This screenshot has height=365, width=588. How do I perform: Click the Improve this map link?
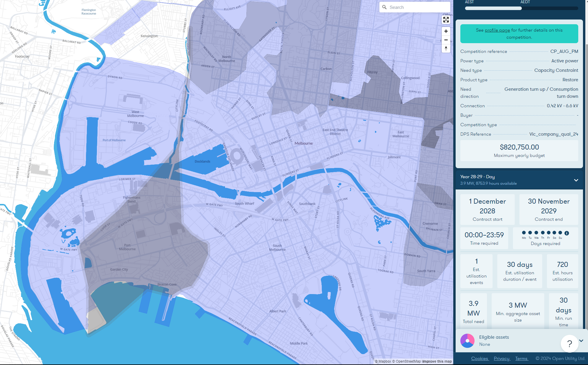(x=437, y=361)
